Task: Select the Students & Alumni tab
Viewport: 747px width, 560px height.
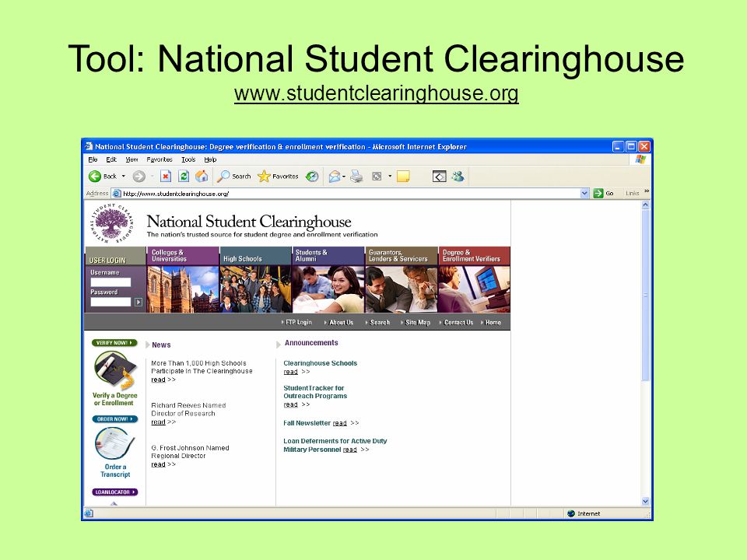Action: click(x=328, y=256)
